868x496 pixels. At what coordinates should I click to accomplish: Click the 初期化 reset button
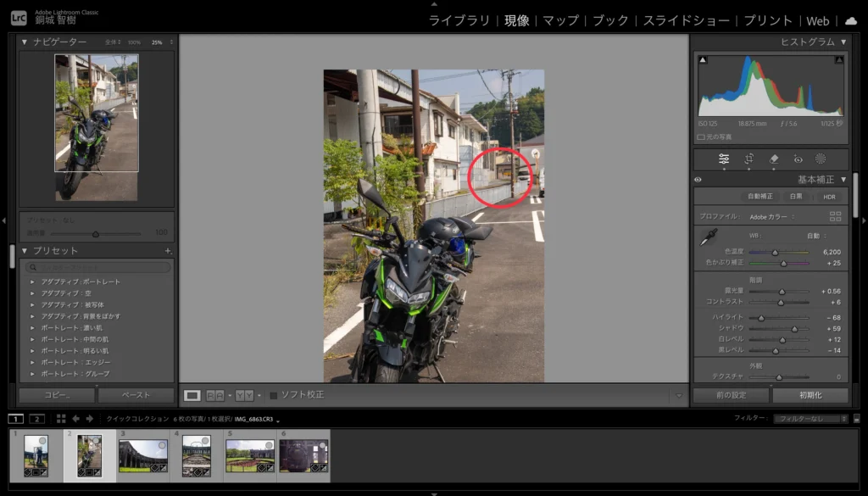click(810, 395)
